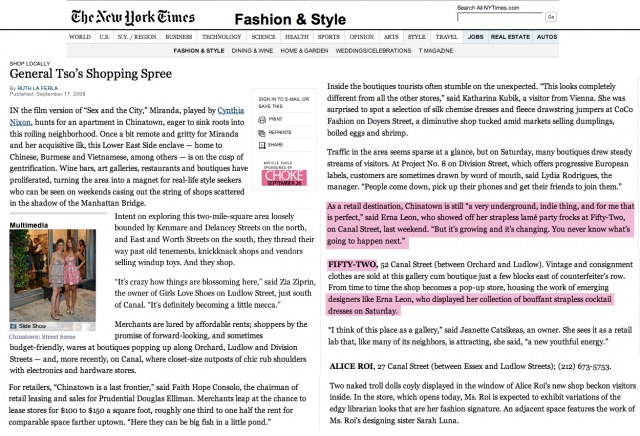Viewport: 640px width, 436px height.
Task: Click the Go search button
Action: (551, 17)
